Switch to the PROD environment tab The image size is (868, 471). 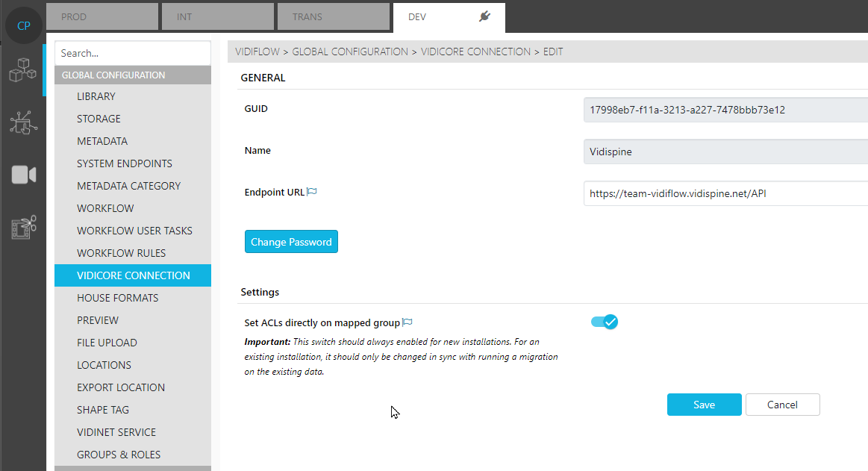102,17
